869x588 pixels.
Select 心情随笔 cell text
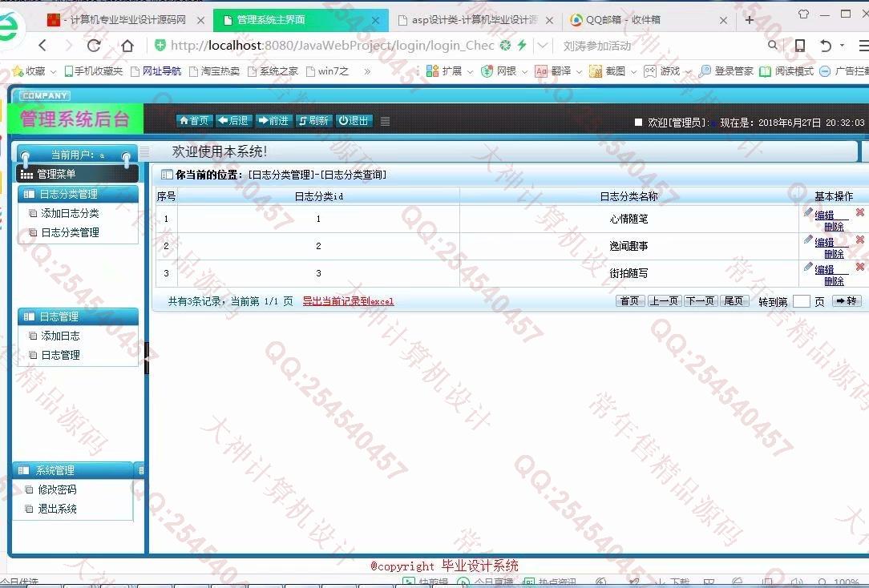point(629,219)
